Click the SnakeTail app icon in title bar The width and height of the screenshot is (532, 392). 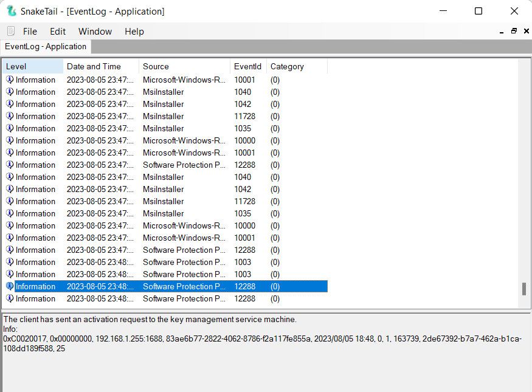click(x=11, y=11)
